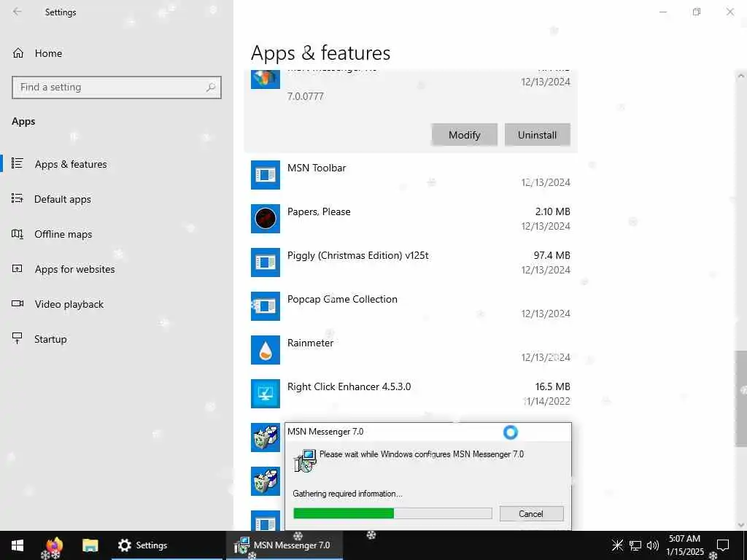
Task: Switch to MSN Messenger 7.0 taskbar button
Action: 285,545
